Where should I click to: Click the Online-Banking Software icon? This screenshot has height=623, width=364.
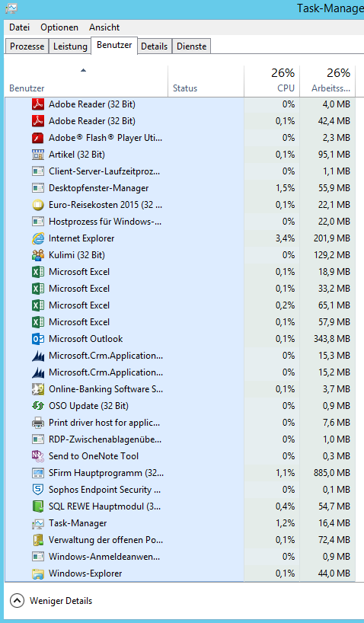coord(38,389)
